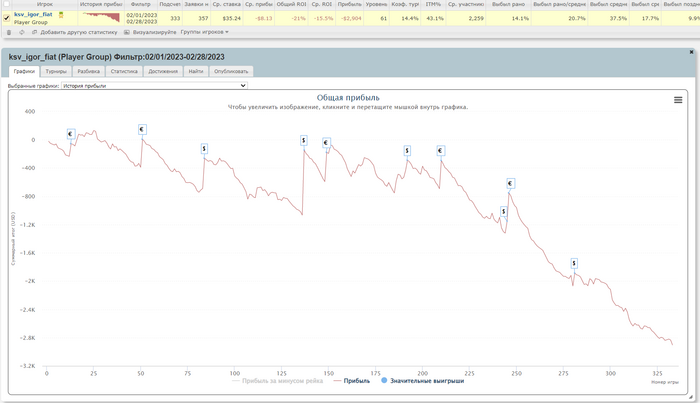Click the 'Визуализируйте' button
Viewport: 700px width, 403px height.
point(150,32)
